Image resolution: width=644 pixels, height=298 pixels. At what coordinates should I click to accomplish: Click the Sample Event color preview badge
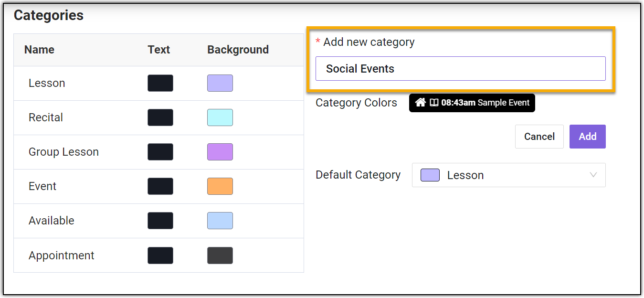[472, 103]
